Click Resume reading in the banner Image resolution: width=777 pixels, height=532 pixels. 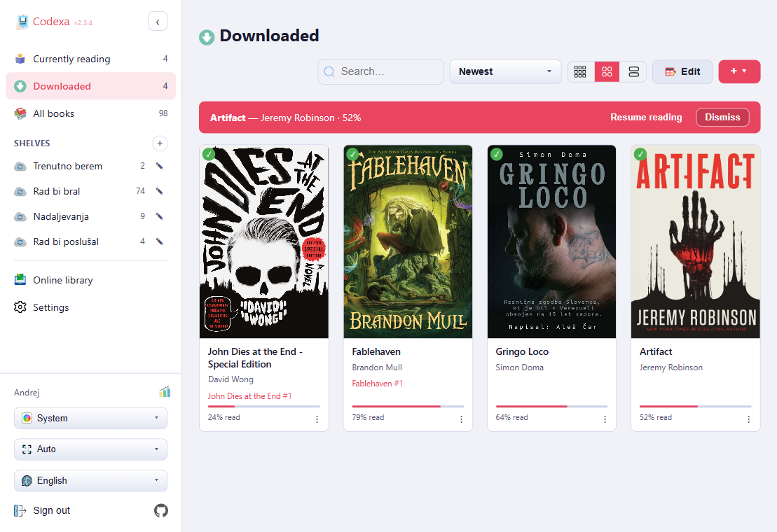(x=646, y=118)
